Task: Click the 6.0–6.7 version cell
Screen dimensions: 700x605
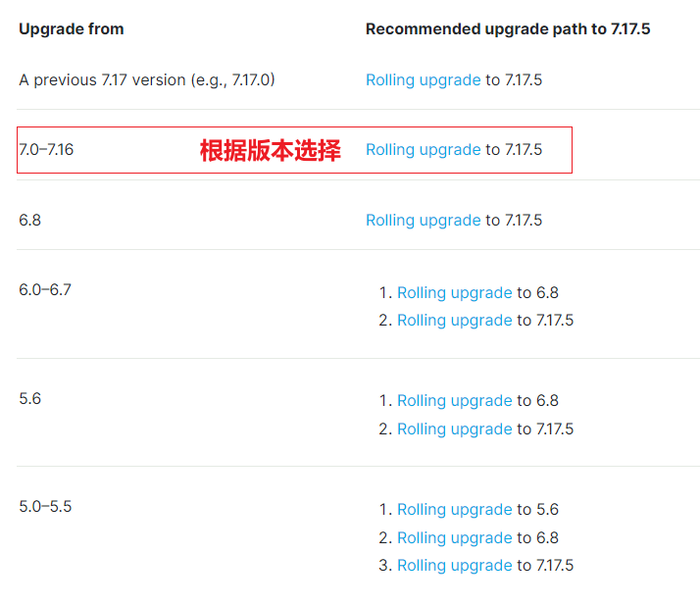Action: 45,290
